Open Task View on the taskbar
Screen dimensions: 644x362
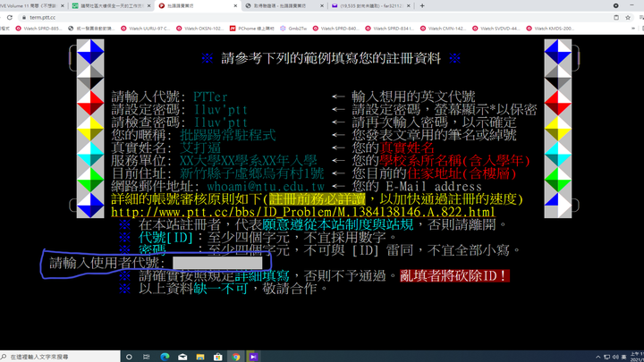(146, 357)
